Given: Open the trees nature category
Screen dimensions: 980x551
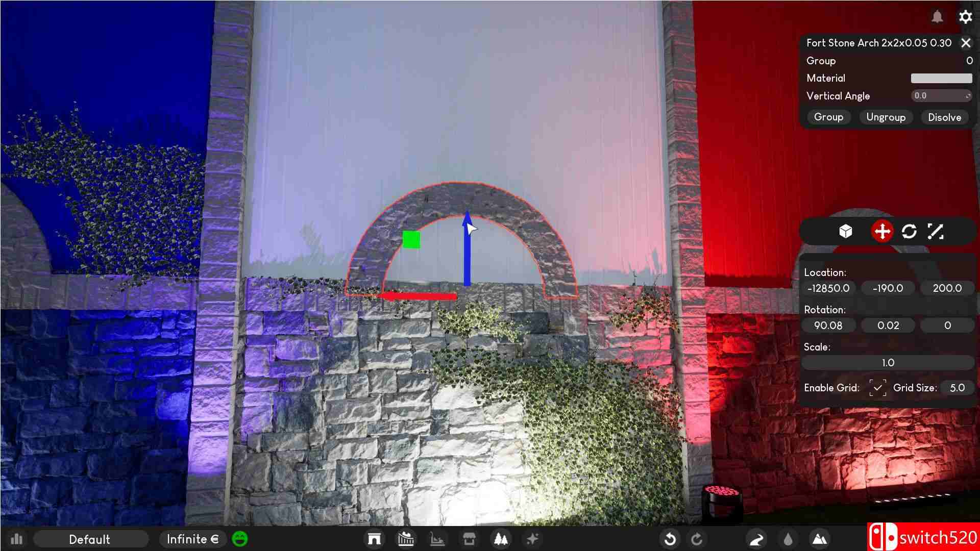Looking at the screenshot, I should pos(501,539).
